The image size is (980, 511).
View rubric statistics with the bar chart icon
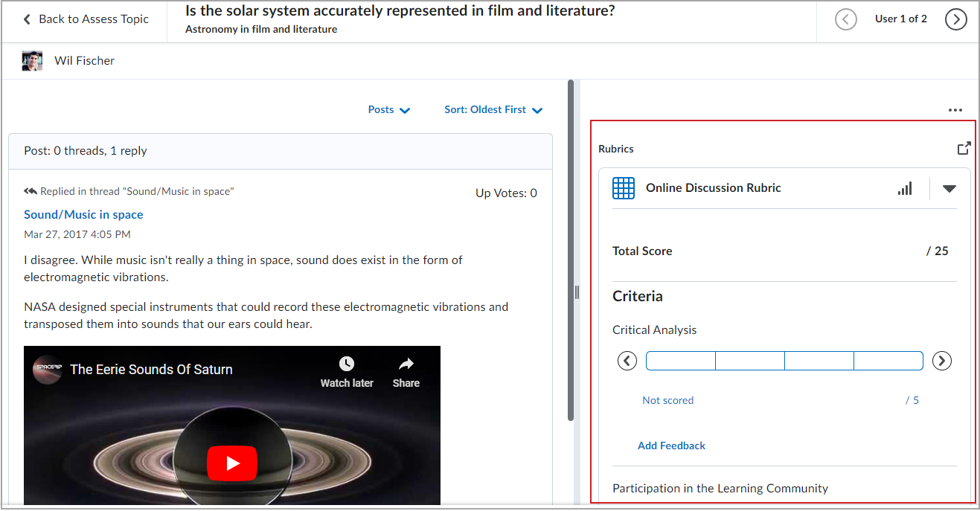[x=905, y=187]
